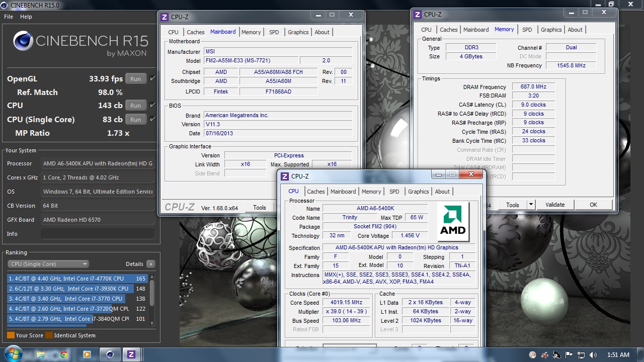Select CPU tab in Mainboard CPU-Z window
644x362 pixels.
[174, 32]
